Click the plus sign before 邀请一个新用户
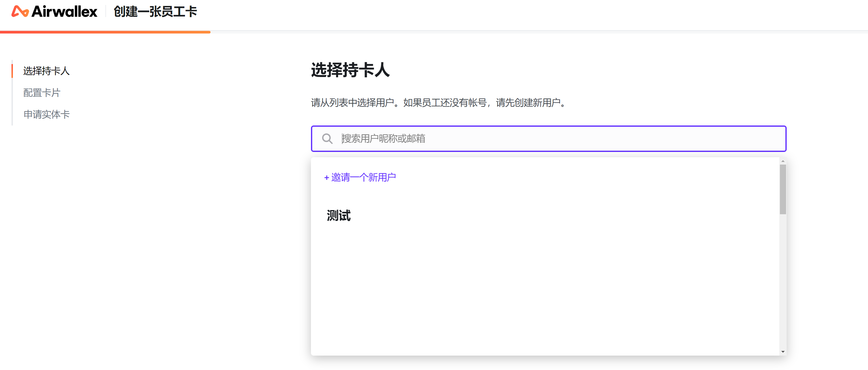868x370 pixels. pos(326,178)
